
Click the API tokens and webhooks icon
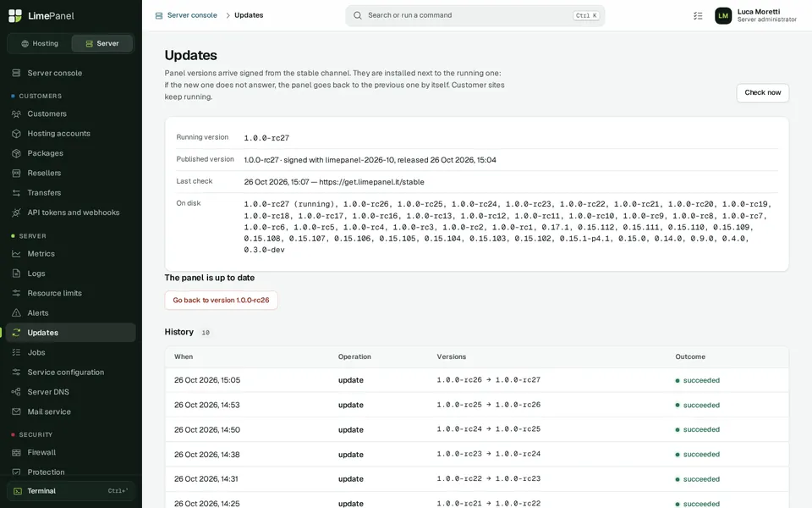pos(17,213)
